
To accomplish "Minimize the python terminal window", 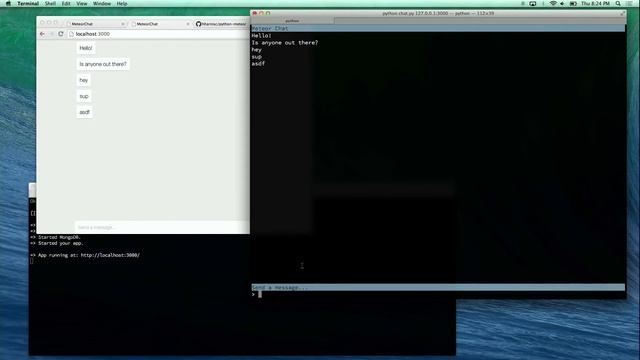I will tap(261, 13).
